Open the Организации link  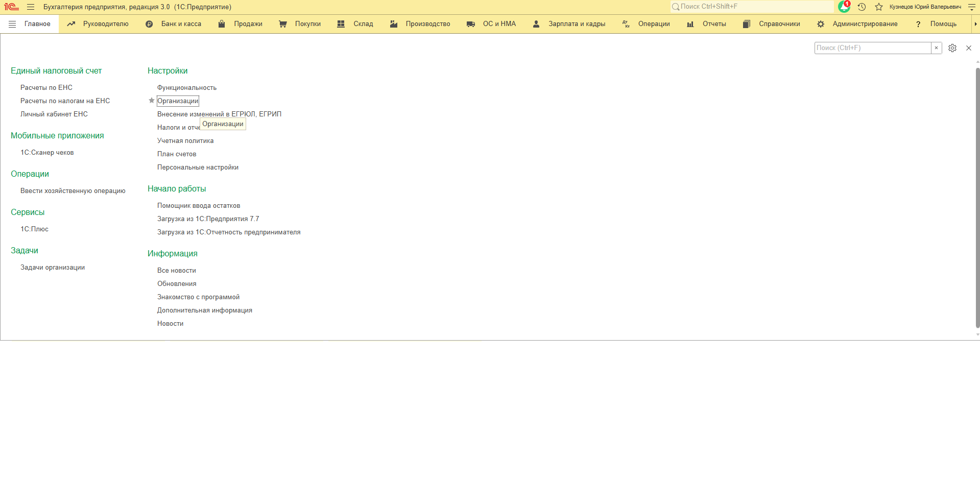tap(177, 101)
